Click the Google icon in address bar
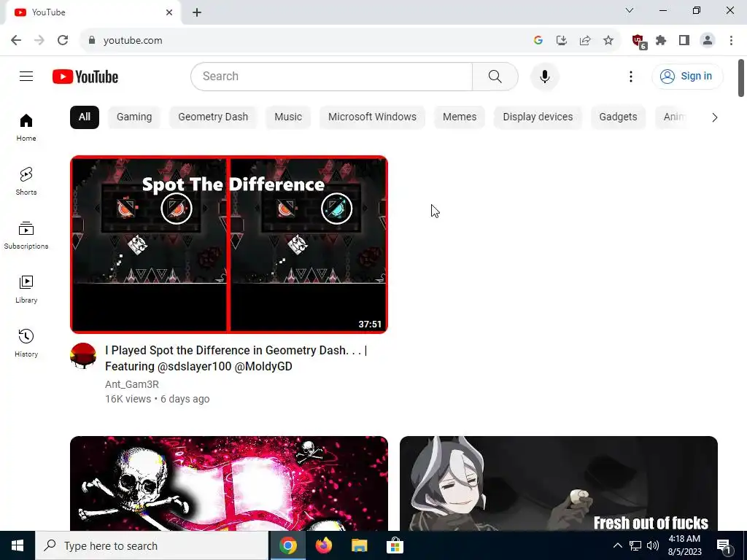 tap(538, 41)
